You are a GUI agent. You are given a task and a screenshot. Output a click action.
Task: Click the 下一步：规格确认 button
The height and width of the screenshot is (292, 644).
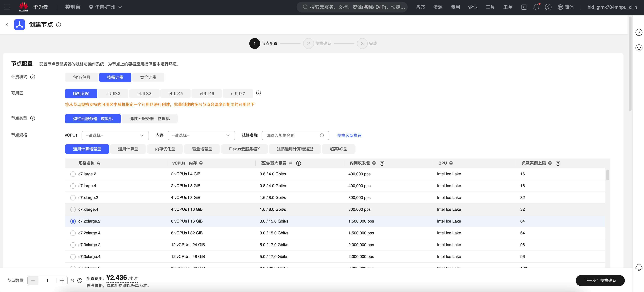point(600,280)
